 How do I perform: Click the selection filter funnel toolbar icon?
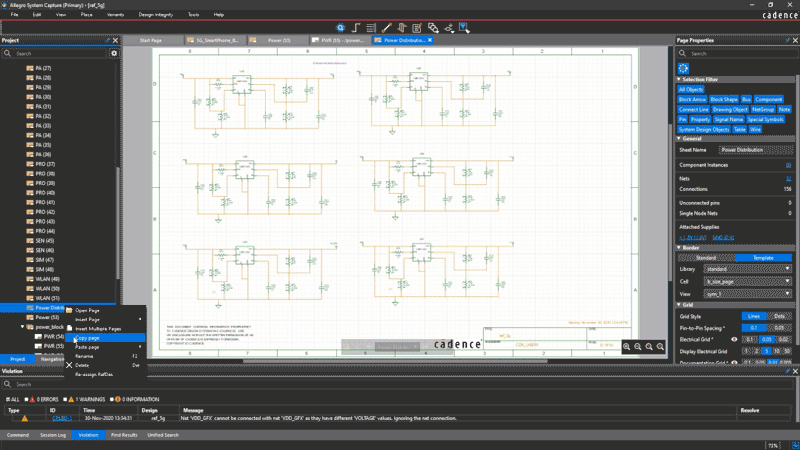pyautogui.click(x=464, y=28)
